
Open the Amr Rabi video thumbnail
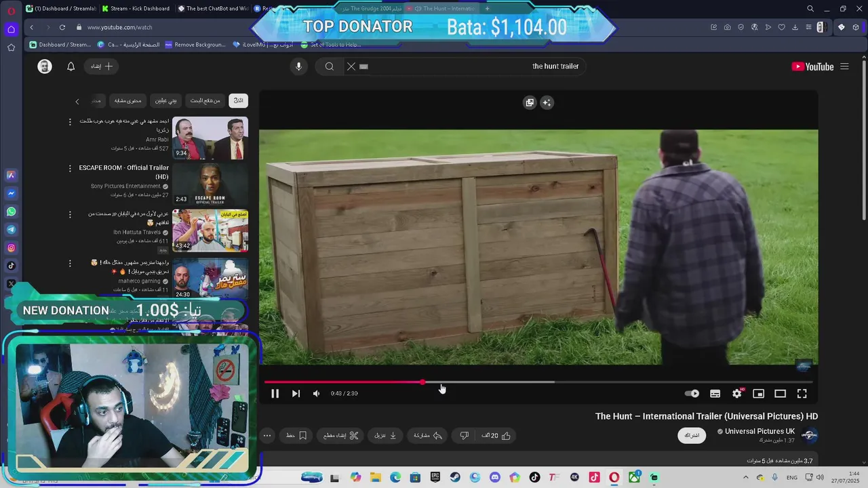tap(210, 138)
